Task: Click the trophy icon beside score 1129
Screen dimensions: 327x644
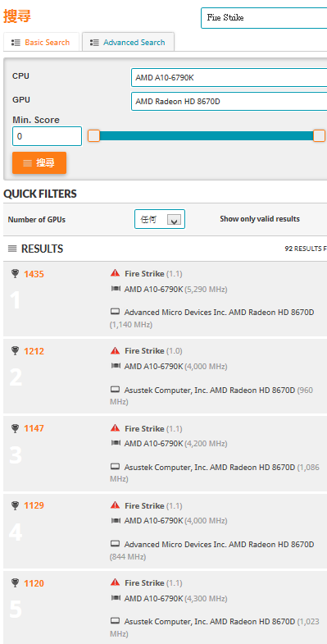Action: click(16, 505)
